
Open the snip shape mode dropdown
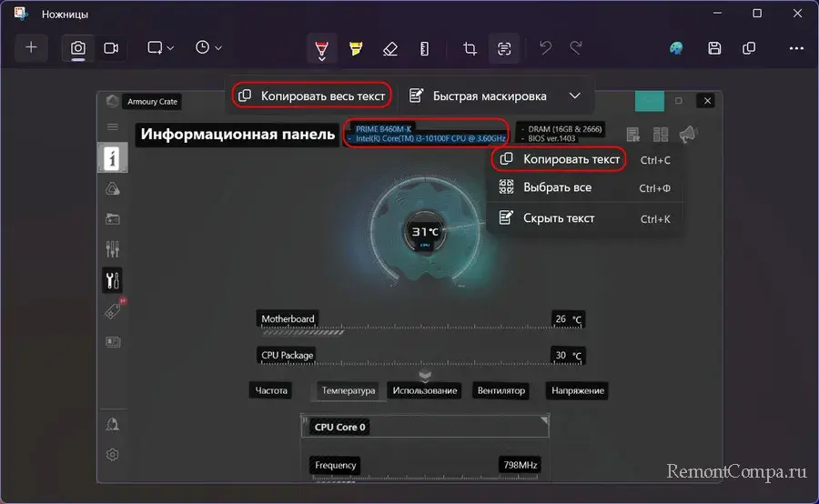pos(160,47)
